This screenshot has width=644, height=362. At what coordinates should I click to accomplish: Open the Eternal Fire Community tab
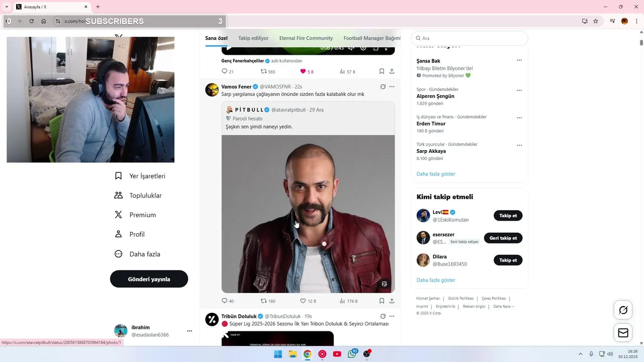(x=306, y=38)
